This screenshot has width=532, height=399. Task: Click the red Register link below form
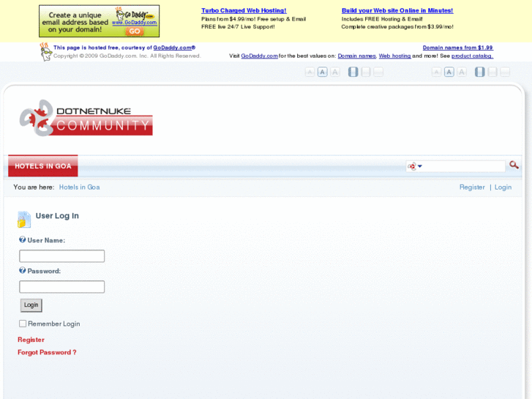[31, 340]
